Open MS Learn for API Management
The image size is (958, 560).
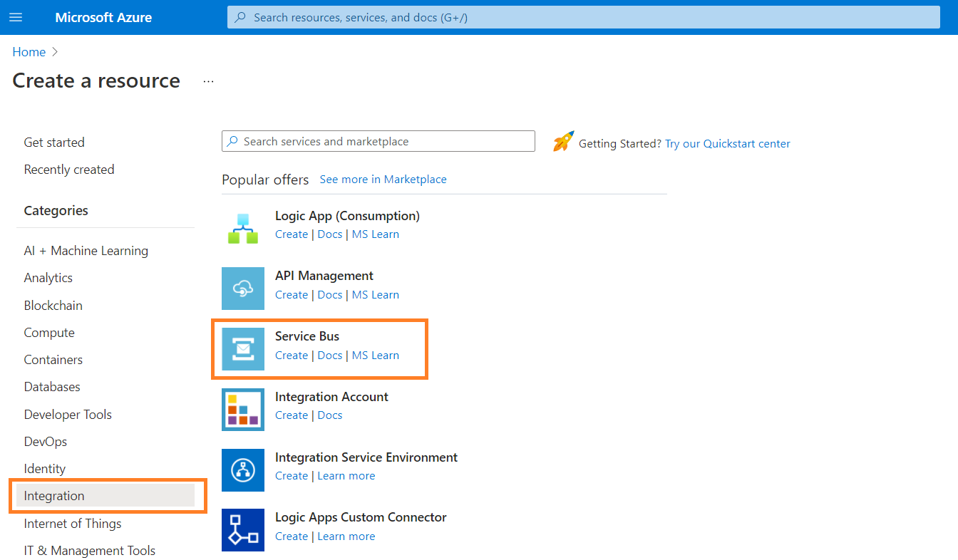coord(376,295)
